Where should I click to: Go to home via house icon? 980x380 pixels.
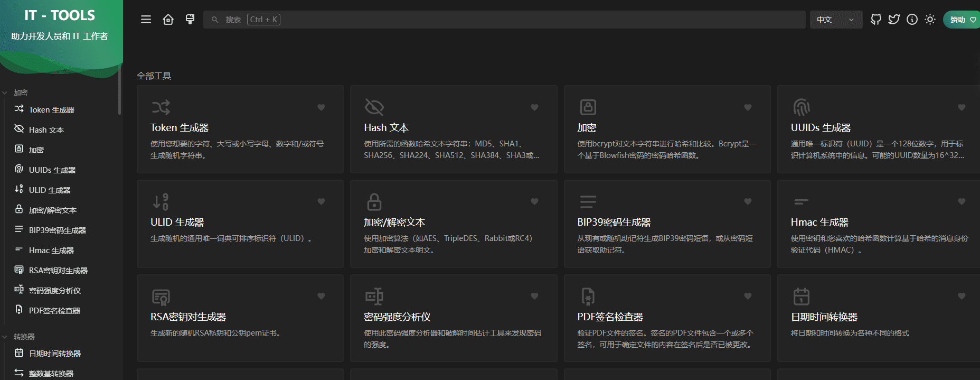tap(168, 20)
